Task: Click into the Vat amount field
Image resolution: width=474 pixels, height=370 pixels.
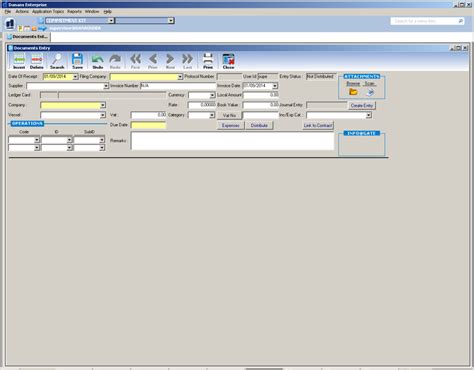Action: click(x=148, y=115)
